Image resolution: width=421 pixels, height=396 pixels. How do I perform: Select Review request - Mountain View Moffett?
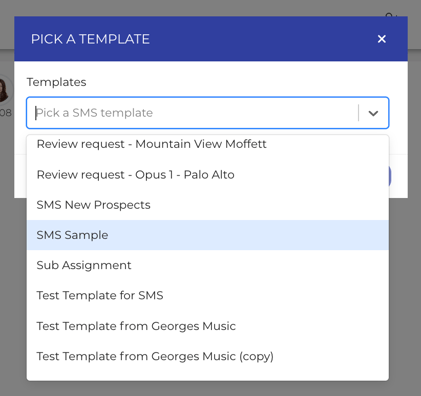[x=208, y=144]
